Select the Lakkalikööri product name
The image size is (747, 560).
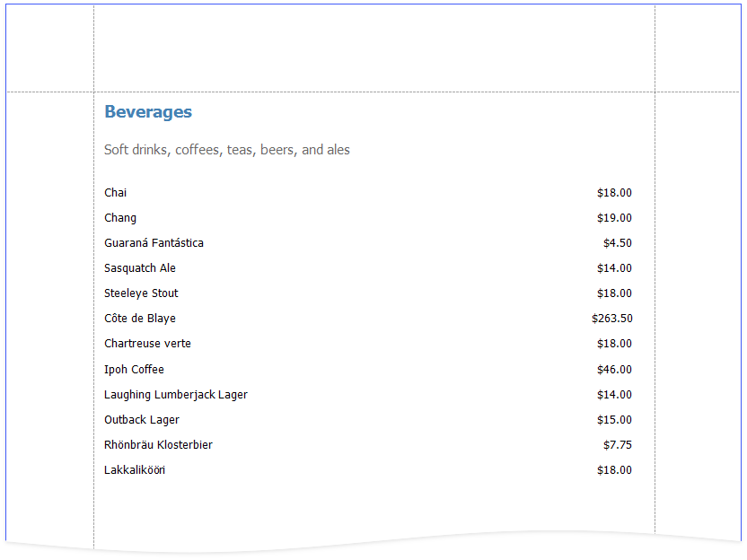tap(135, 470)
